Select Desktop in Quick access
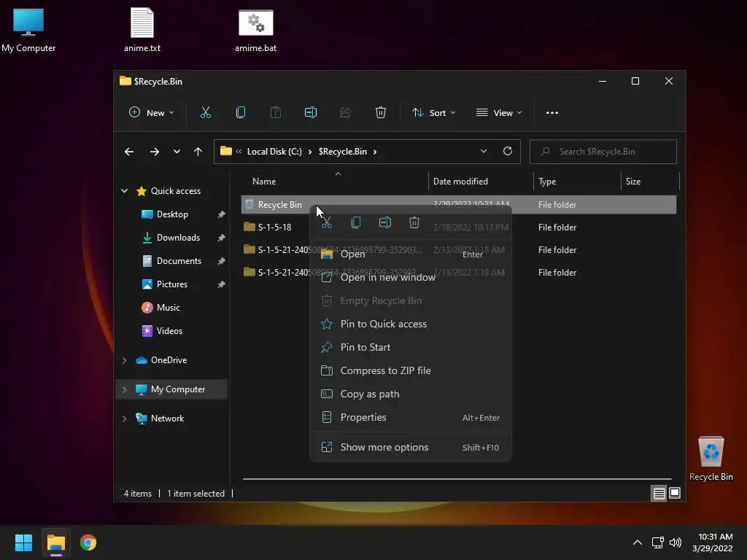 pos(172,214)
